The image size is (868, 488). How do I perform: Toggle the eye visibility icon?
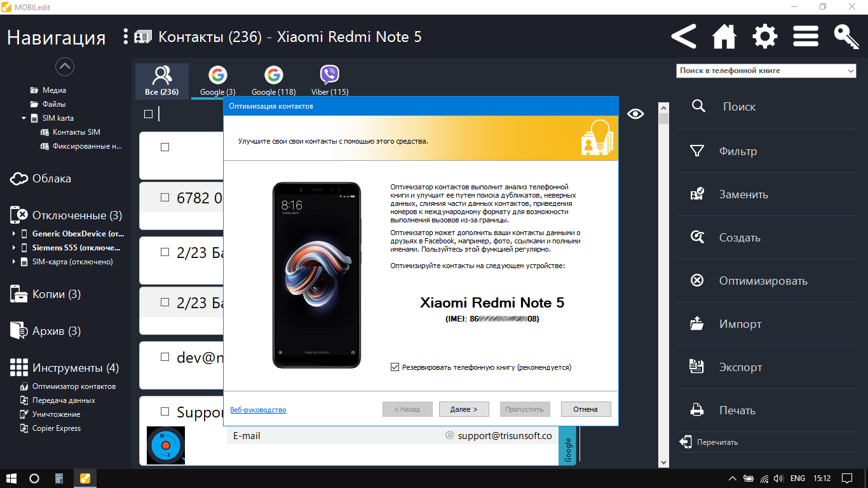[x=635, y=114]
